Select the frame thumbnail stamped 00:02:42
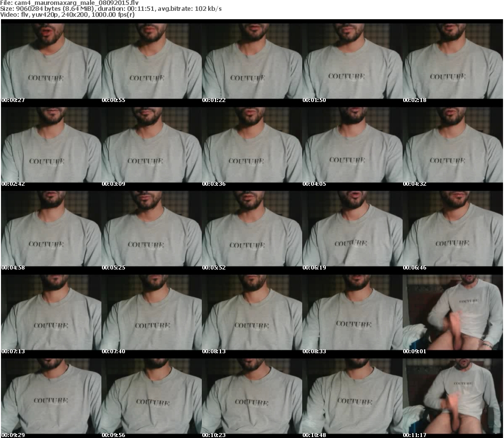 (x=51, y=145)
